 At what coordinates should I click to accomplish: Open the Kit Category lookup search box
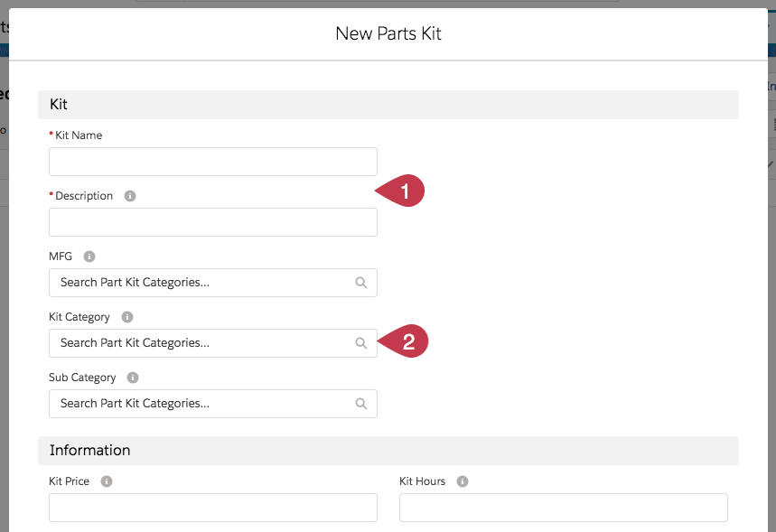pyautogui.click(x=213, y=343)
